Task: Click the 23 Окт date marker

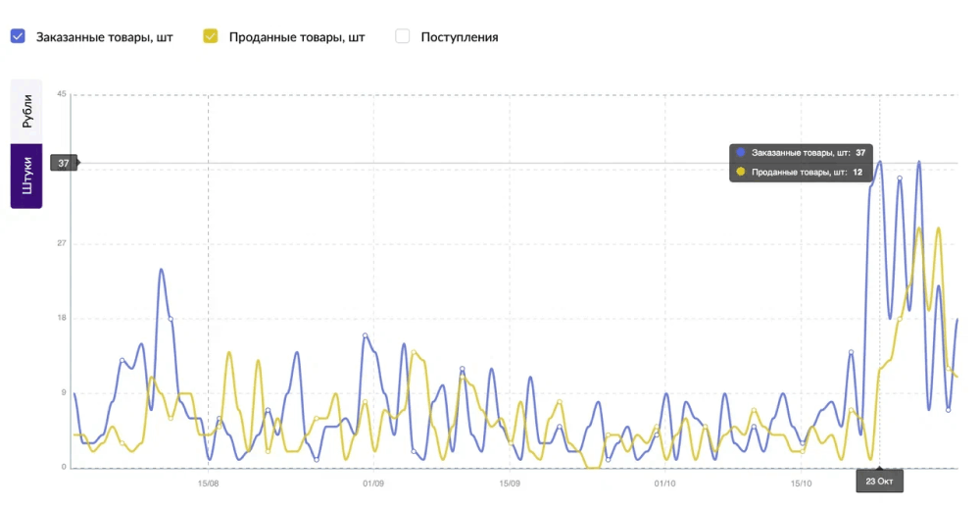Action: click(x=879, y=482)
